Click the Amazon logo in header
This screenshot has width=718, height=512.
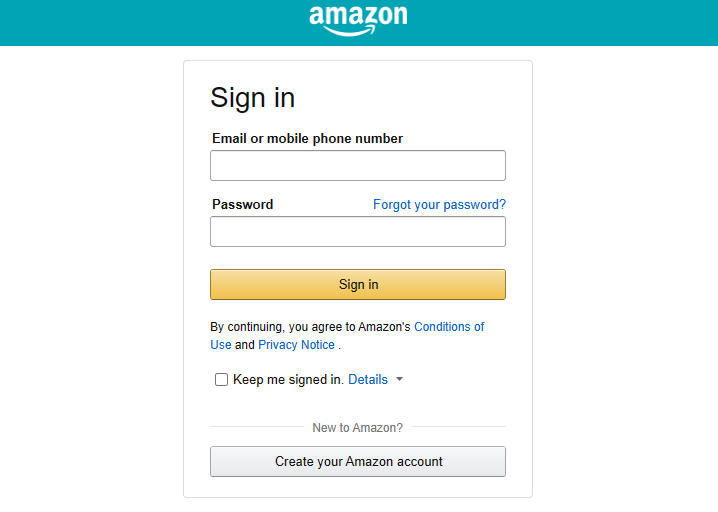point(358,21)
